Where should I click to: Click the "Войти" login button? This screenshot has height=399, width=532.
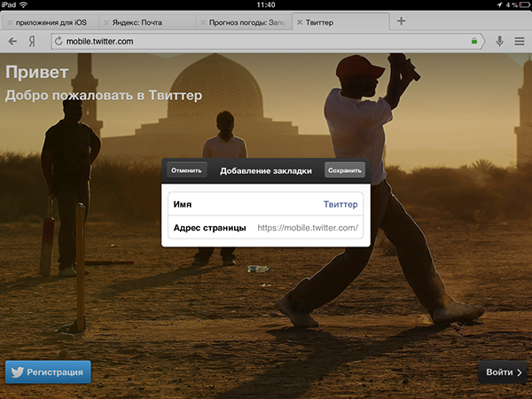(x=503, y=372)
